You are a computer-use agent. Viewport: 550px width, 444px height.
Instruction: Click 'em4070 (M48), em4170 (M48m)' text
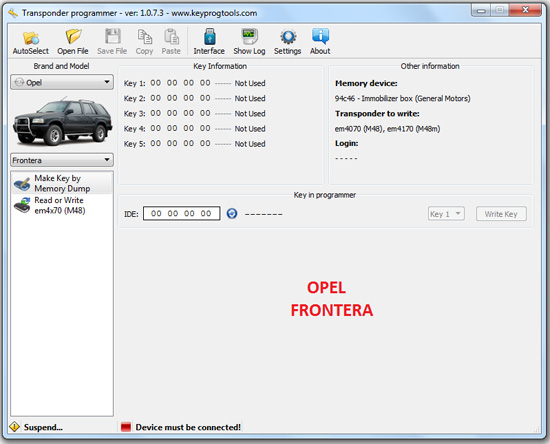click(x=387, y=129)
